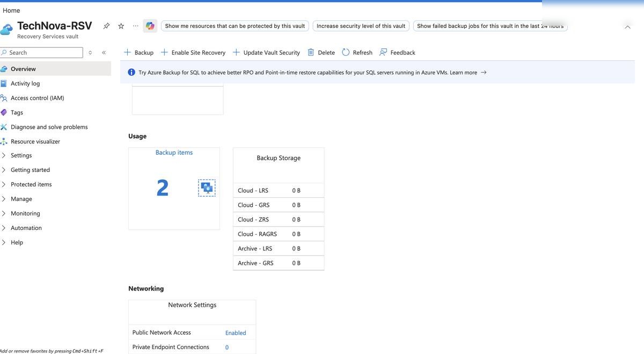Click the Resource visualizer icon
644x354 pixels.
click(4, 141)
